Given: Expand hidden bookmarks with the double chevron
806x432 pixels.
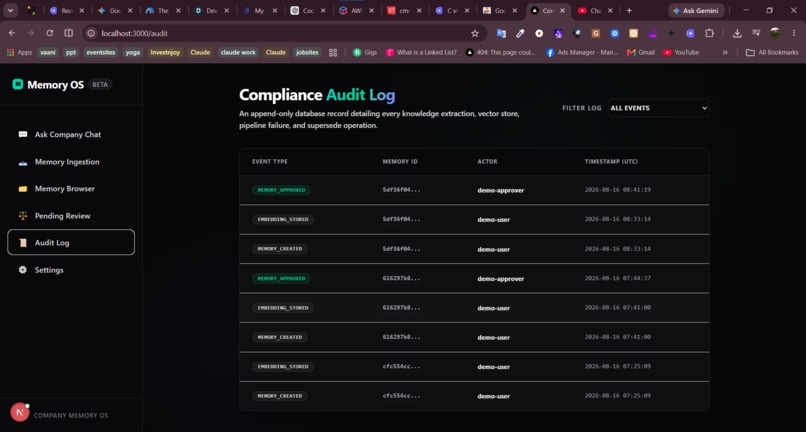Looking at the screenshot, I should point(725,52).
